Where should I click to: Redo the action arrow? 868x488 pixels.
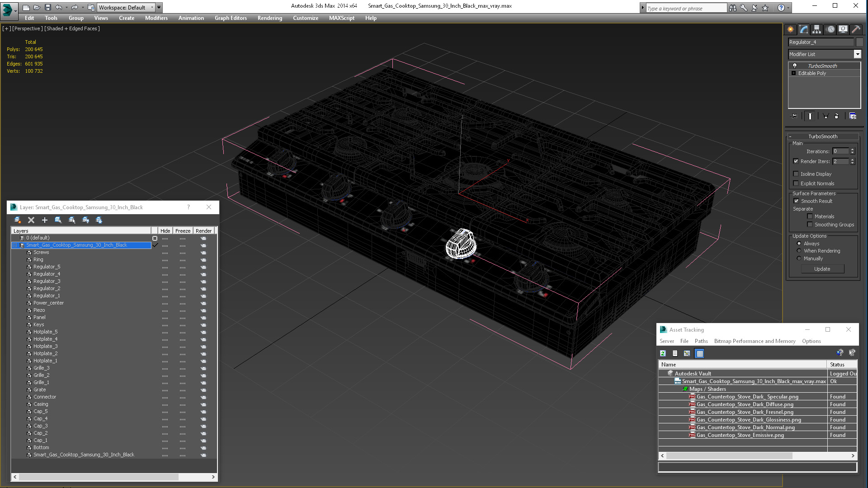pos(75,7)
